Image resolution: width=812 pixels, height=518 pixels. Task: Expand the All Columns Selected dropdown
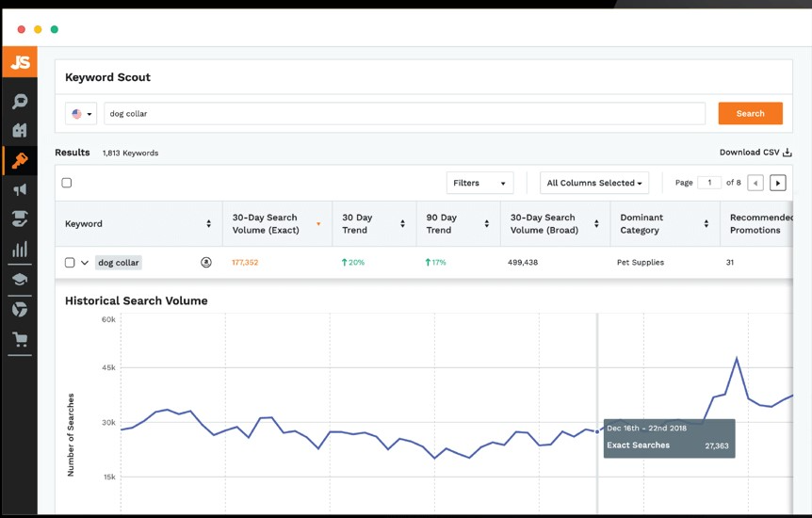point(595,183)
